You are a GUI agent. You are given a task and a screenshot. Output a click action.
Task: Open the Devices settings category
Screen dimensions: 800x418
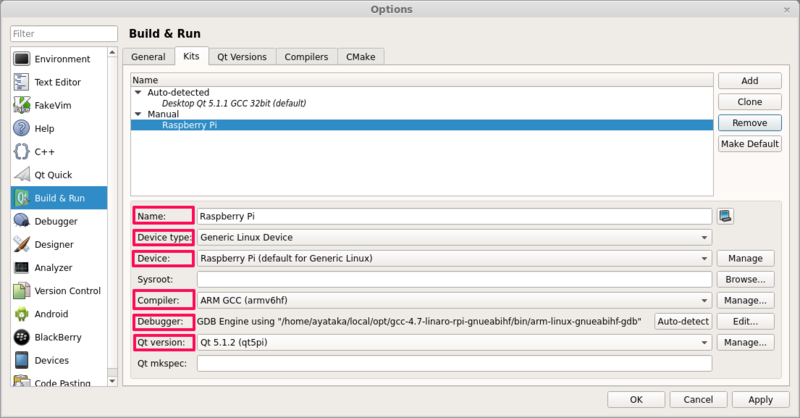59,360
